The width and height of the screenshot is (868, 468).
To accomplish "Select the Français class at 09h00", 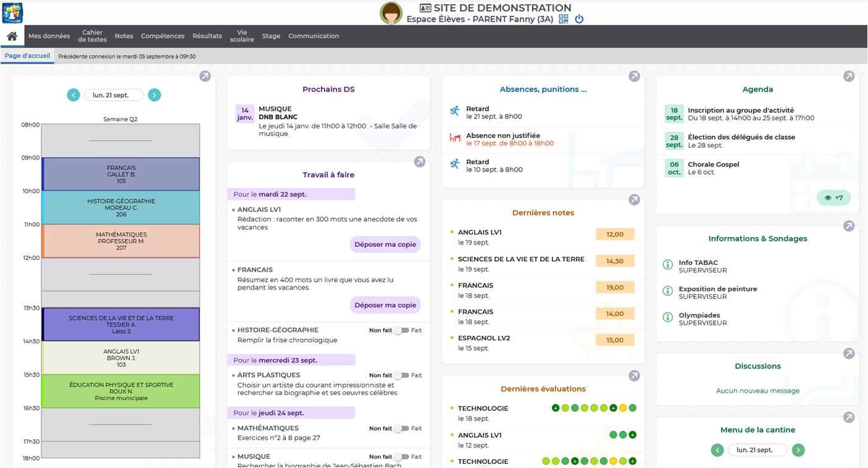I will (x=121, y=174).
